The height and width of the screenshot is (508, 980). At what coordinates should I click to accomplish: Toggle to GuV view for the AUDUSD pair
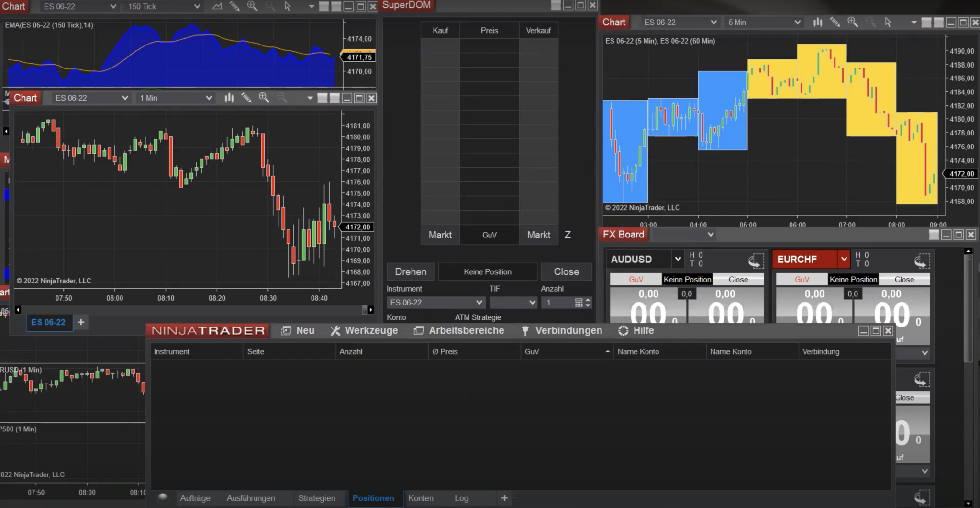pos(636,279)
